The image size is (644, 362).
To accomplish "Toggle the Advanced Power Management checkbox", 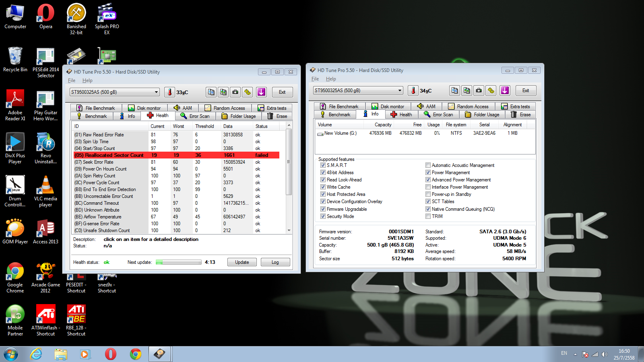I will [428, 180].
